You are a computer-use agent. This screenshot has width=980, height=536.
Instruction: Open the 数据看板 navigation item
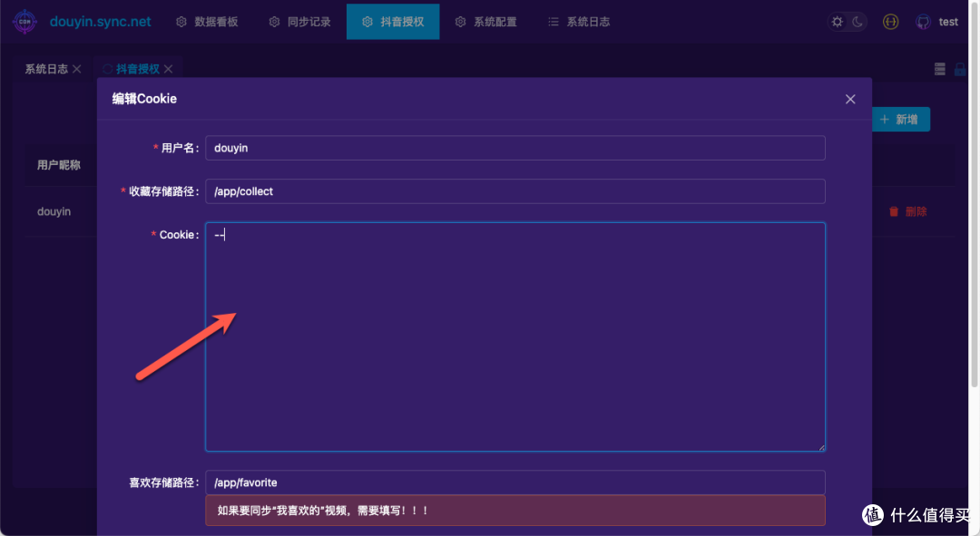(x=214, y=21)
